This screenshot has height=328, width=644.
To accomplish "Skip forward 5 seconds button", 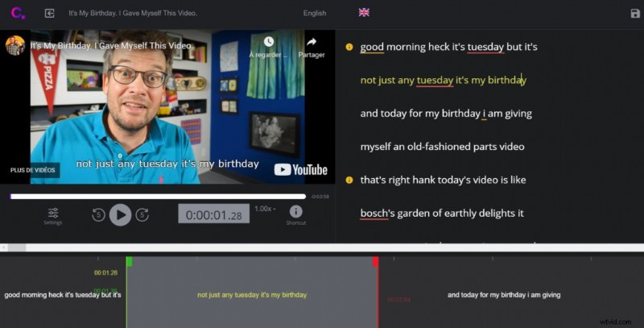I will (142, 214).
